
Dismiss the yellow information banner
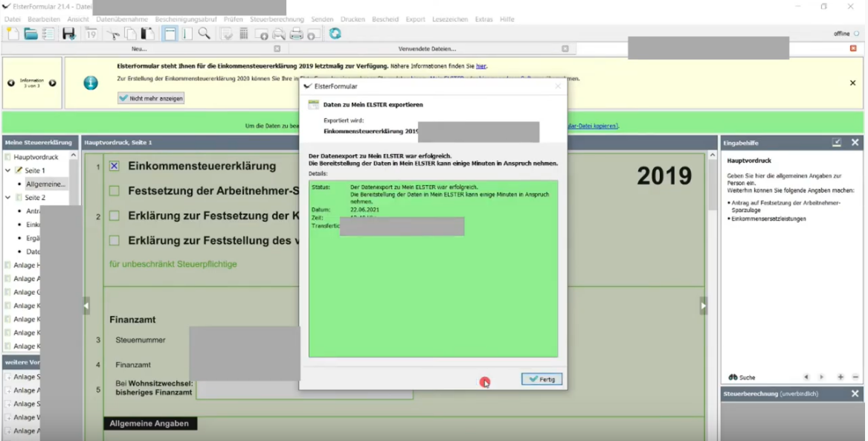pyautogui.click(x=852, y=83)
